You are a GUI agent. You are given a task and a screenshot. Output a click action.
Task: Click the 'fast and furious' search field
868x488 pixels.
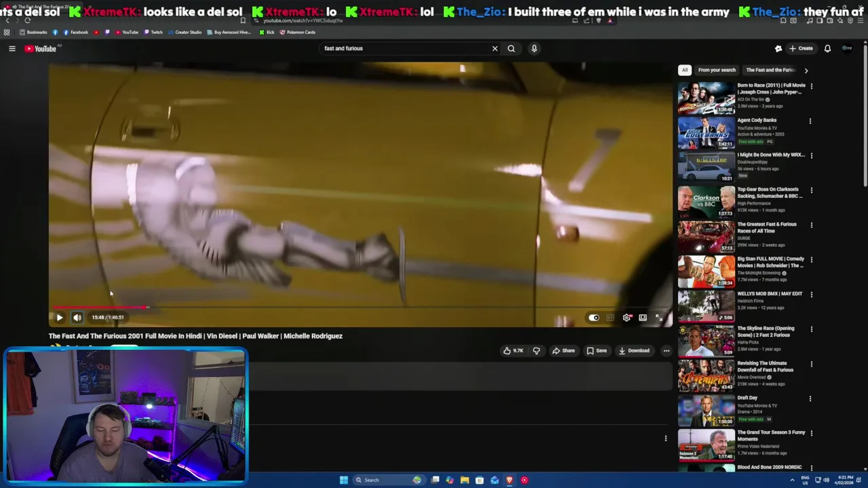coord(406,48)
